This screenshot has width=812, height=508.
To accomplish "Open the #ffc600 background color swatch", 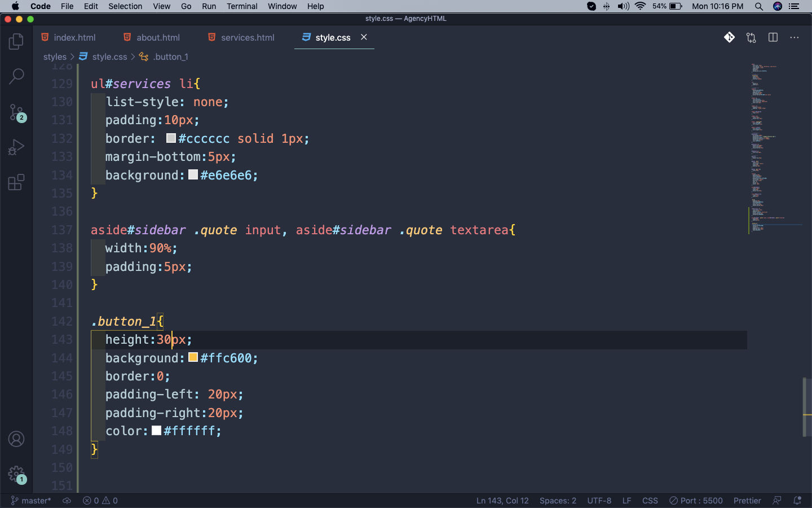I will pos(193,357).
